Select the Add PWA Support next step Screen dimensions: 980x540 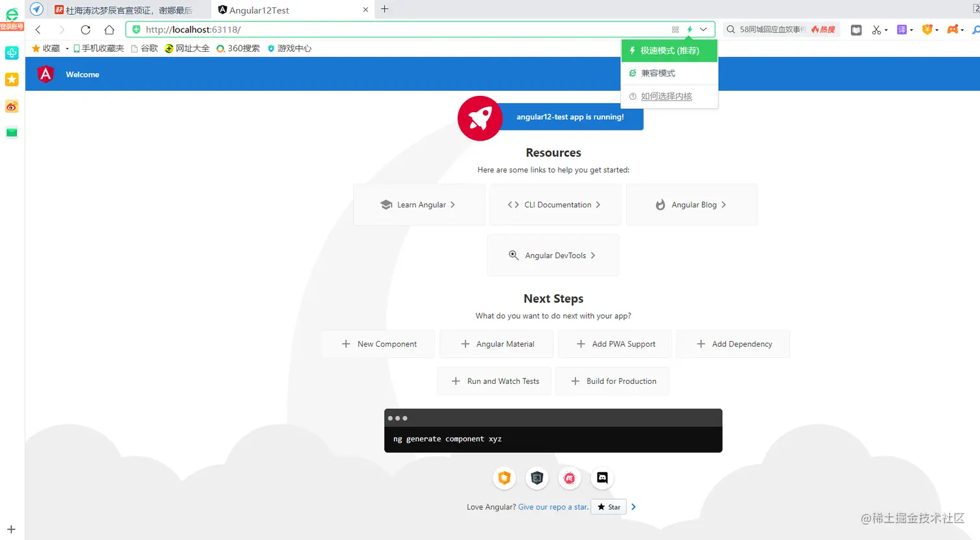[x=615, y=344]
